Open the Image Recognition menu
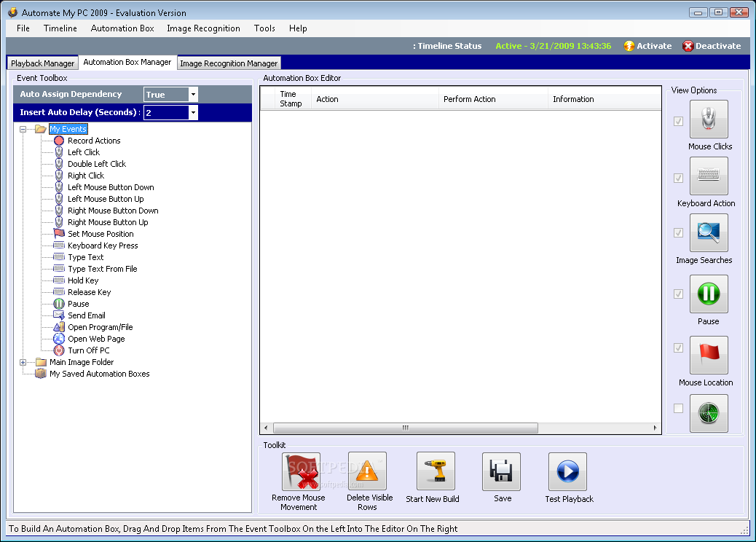756x542 pixels. pyautogui.click(x=203, y=28)
